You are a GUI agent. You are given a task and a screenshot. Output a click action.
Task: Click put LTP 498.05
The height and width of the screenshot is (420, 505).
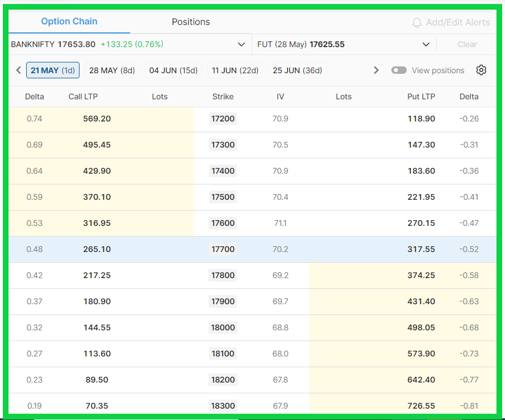point(421,327)
